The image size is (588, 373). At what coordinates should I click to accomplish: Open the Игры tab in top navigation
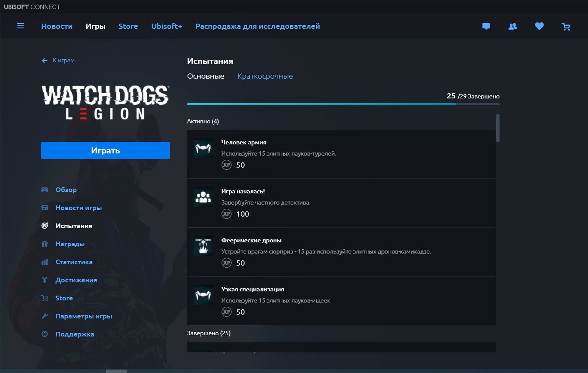pos(96,27)
